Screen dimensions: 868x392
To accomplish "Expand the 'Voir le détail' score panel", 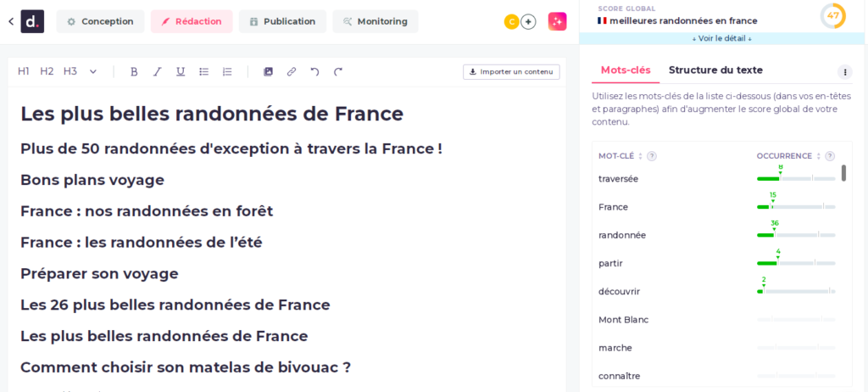I will 721,38.
